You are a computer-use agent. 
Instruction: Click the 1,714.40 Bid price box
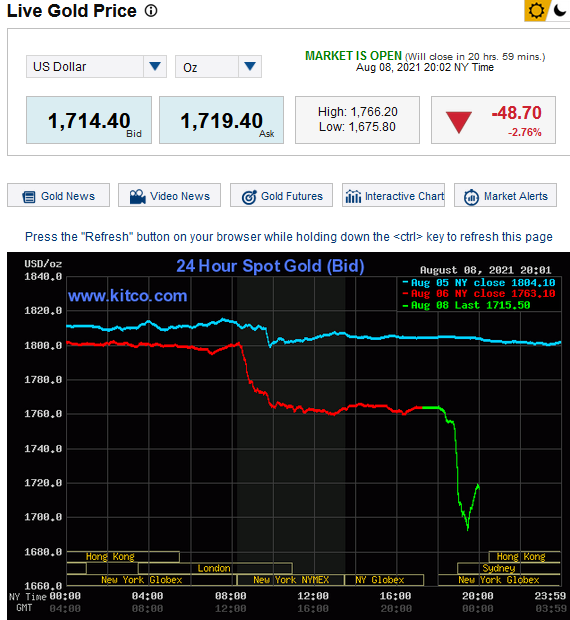(x=89, y=120)
